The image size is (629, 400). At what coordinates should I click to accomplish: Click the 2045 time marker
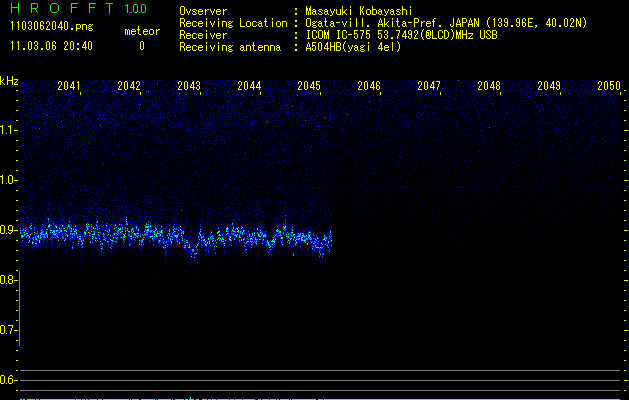point(309,87)
